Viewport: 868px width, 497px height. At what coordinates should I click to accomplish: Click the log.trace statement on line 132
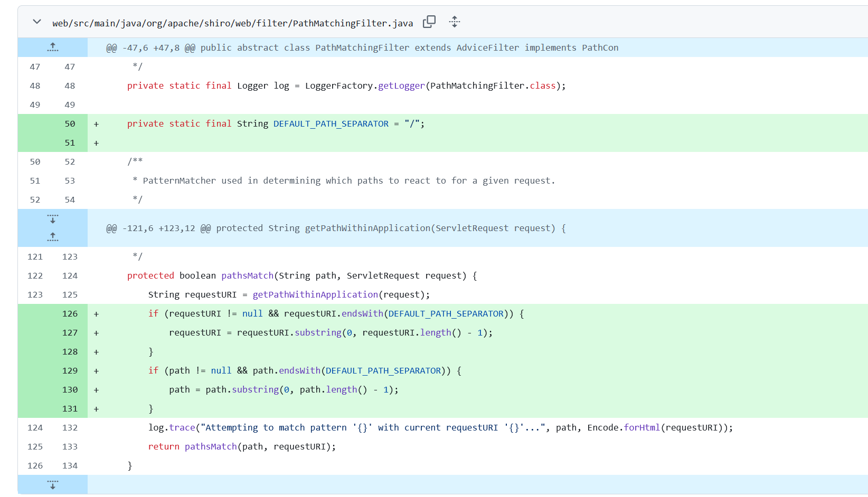[x=440, y=427]
